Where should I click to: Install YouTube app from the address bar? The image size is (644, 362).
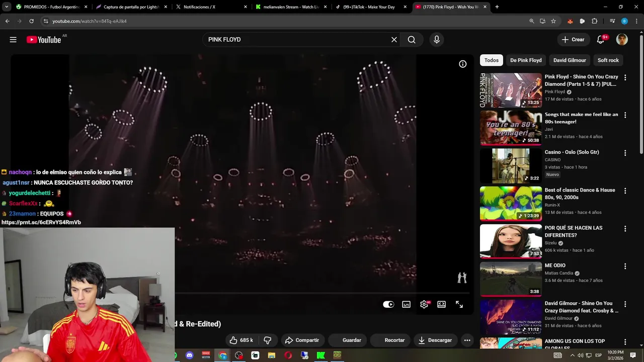[x=542, y=21]
